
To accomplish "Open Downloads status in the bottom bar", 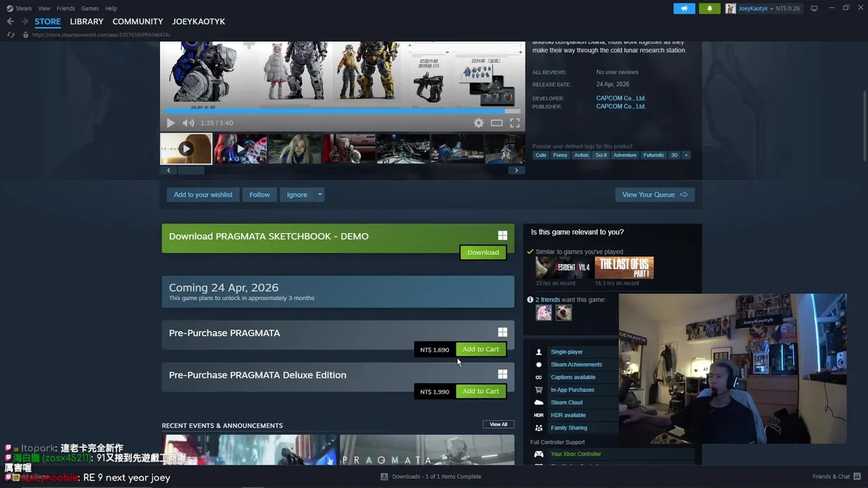I will (431, 476).
